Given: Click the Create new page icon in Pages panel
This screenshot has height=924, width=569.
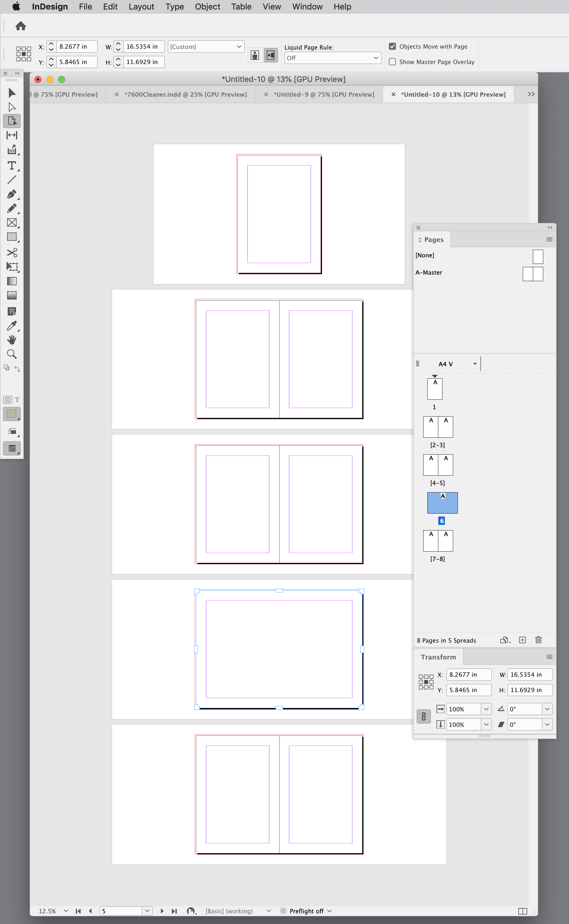Looking at the screenshot, I should [x=522, y=640].
